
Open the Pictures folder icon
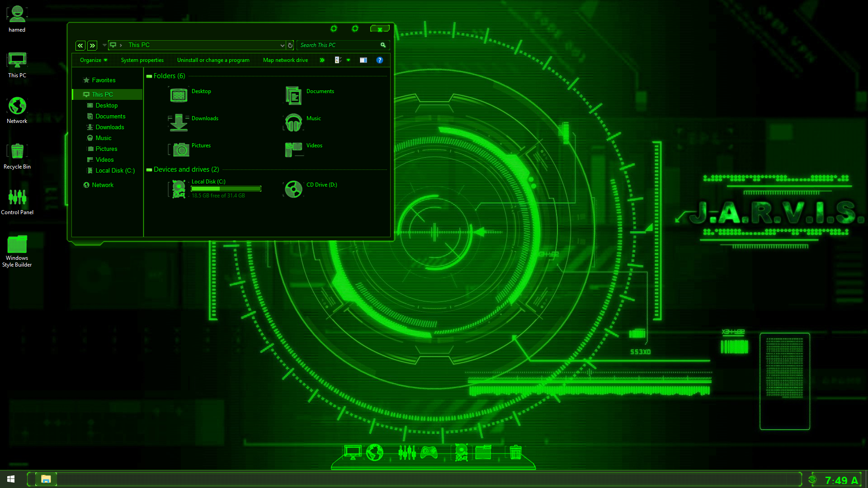(x=181, y=149)
